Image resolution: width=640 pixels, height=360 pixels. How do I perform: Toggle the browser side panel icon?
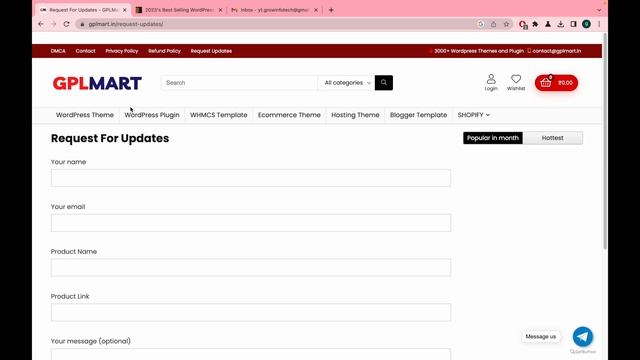point(573,24)
